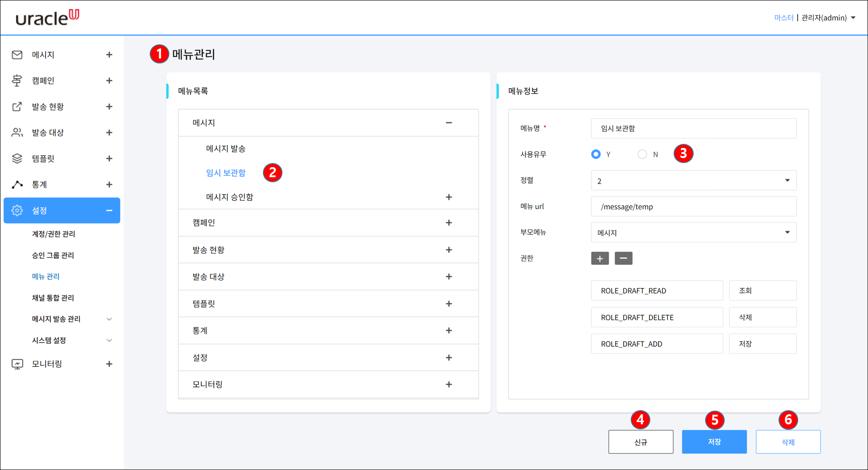Click the uracle logo
The width and height of the screenshot is (868, 470).
[x=47, y=17]
